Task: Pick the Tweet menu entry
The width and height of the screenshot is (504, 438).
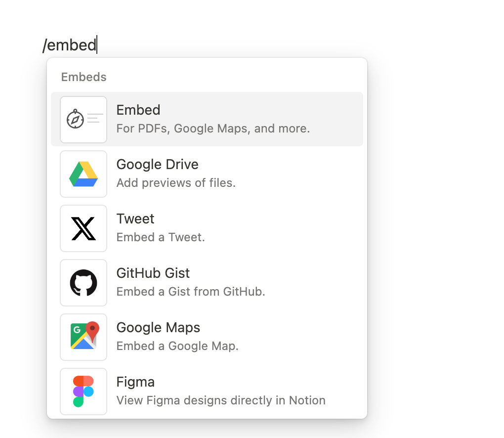Action: tap(135, 219)
